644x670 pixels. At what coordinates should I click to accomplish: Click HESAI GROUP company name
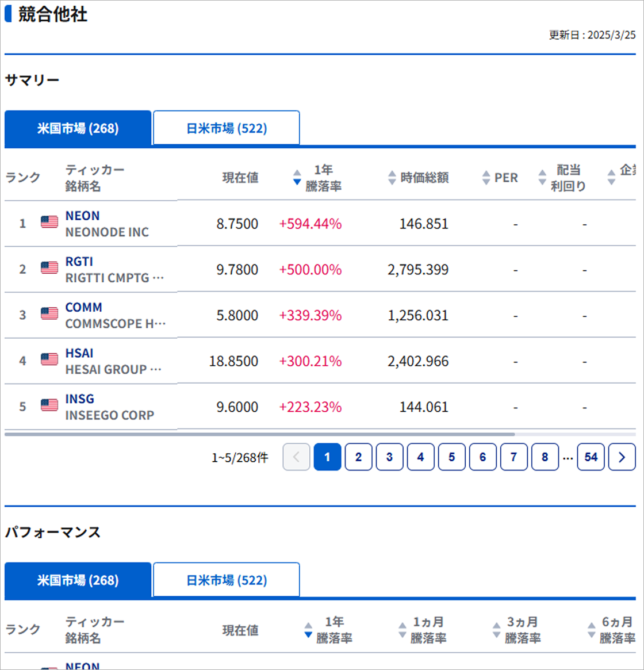click(x=113, y=369)
